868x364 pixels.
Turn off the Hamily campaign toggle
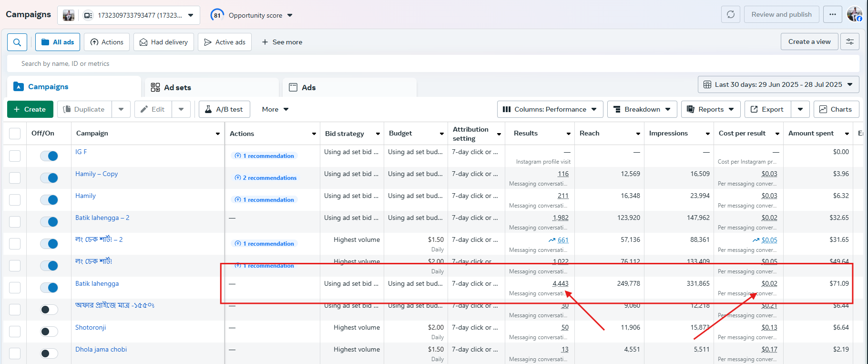pyautogui.click(x=49, y=200)
